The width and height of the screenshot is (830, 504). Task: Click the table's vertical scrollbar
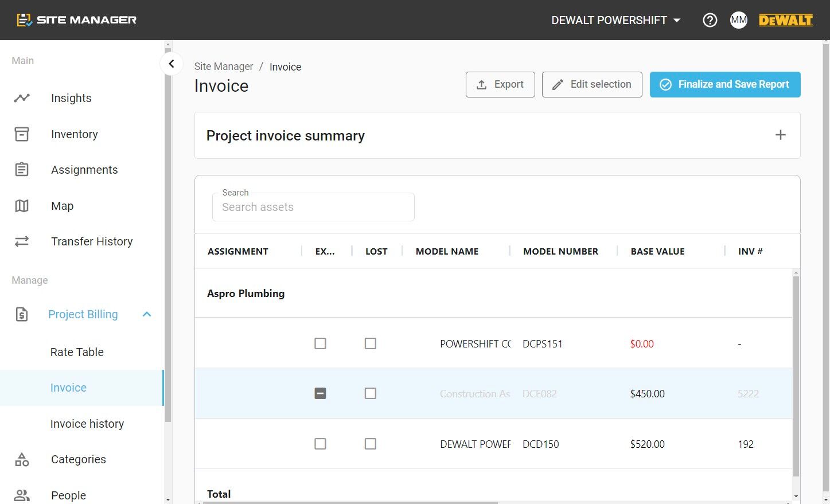[796, 376]
